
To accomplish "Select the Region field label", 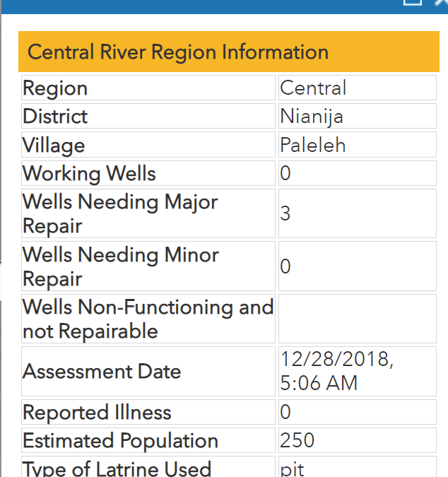I will coord(148,88).
